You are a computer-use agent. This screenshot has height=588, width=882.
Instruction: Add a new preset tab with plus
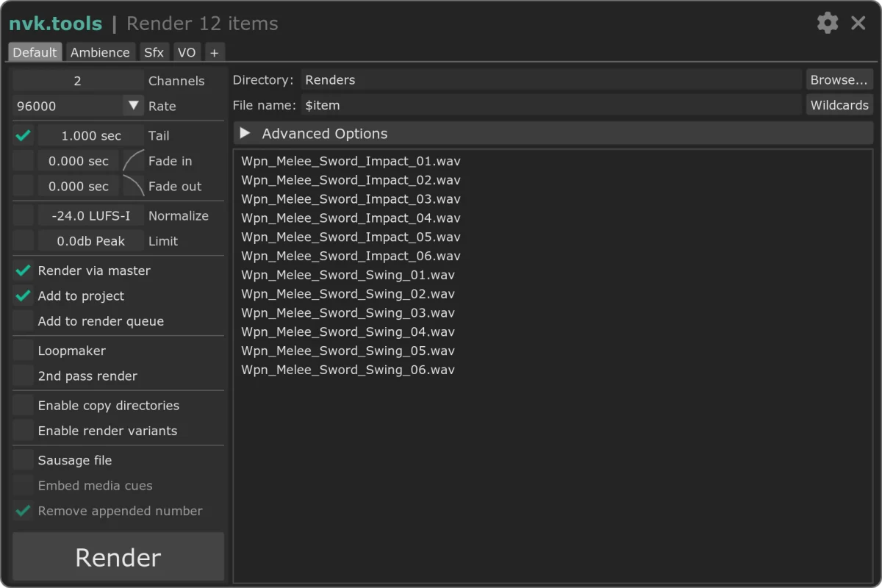[x=214, y=52]
